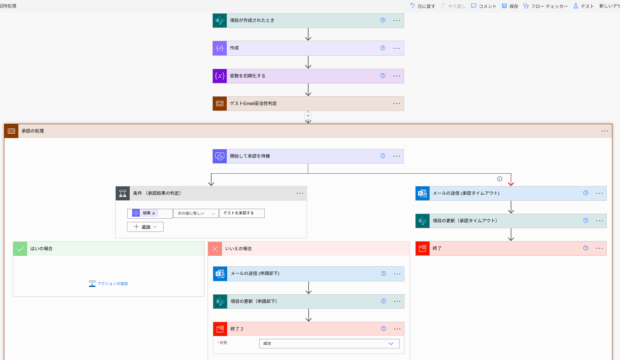Click the red Terminate (終了) action icon
This screenshot has height=360, width=620.
(x=423, y=248)
